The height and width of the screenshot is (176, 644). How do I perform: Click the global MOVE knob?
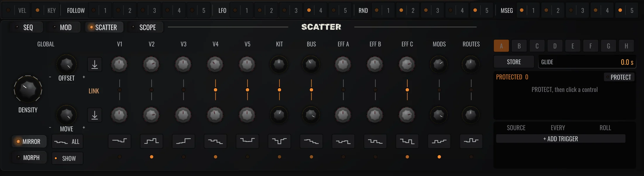point(66,115)
